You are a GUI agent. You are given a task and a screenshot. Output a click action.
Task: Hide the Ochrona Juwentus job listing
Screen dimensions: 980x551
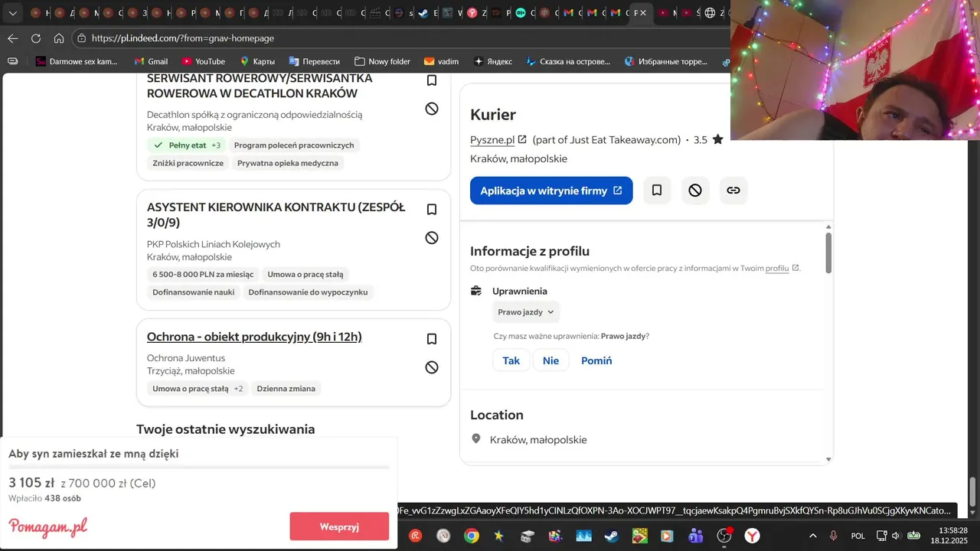pos(432,367)
